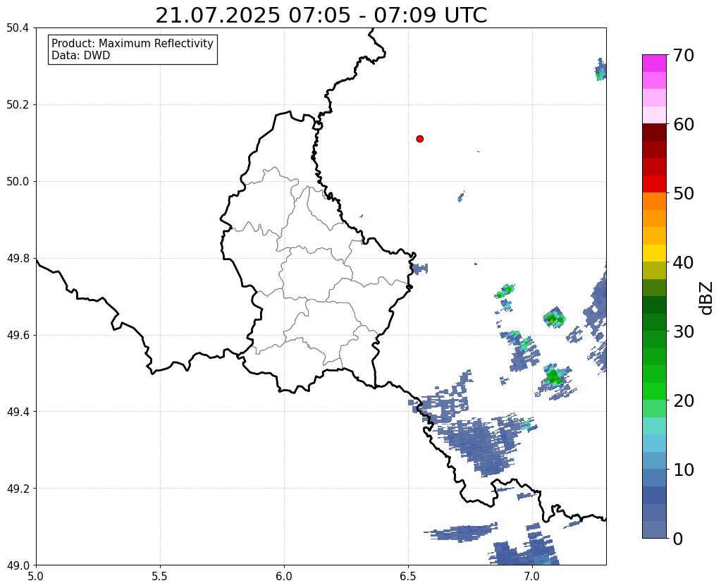Click the red station marker dot
The image size is (721, 588).
(x=420, y=139)
